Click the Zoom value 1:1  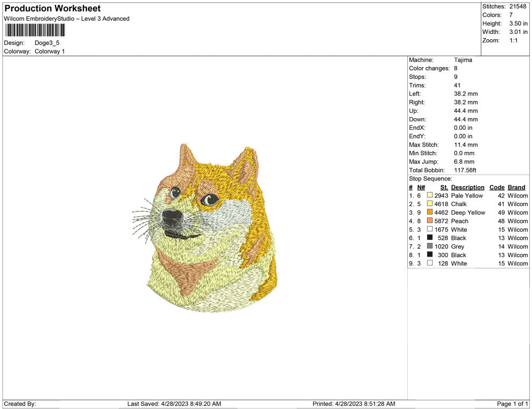[x=514, y=40]
